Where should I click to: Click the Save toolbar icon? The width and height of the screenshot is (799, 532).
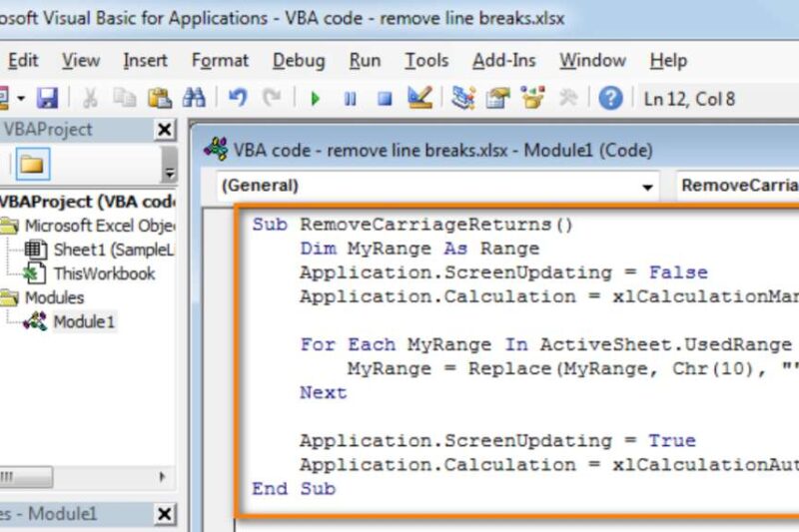[47, 98]
